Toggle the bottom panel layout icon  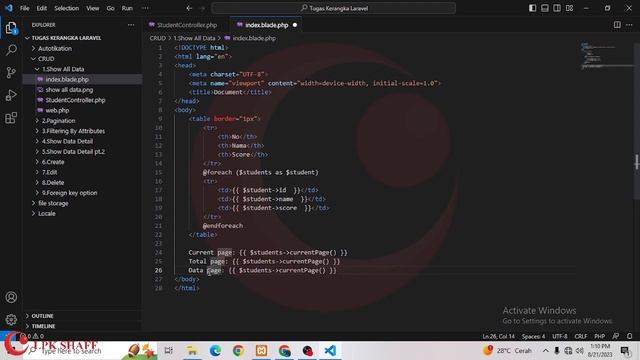544,8
